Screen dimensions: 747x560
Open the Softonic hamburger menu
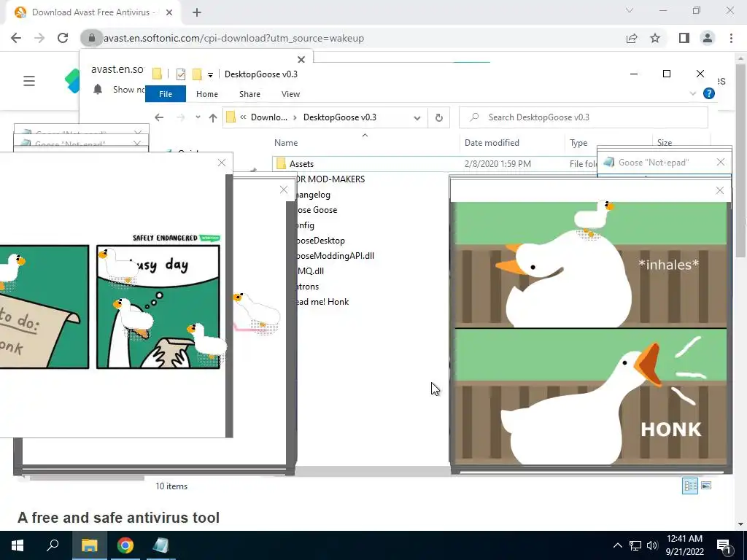pyautogui.click(x=29, y=81)
